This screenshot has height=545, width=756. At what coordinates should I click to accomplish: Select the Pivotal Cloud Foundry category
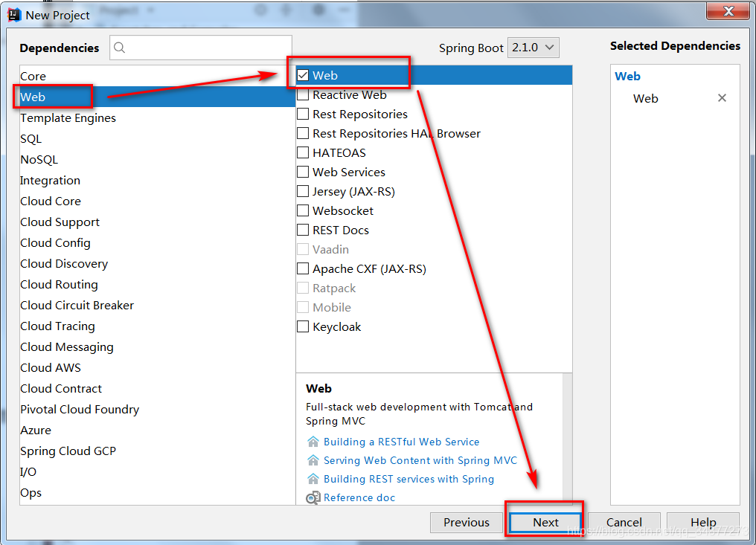[157, 409]
